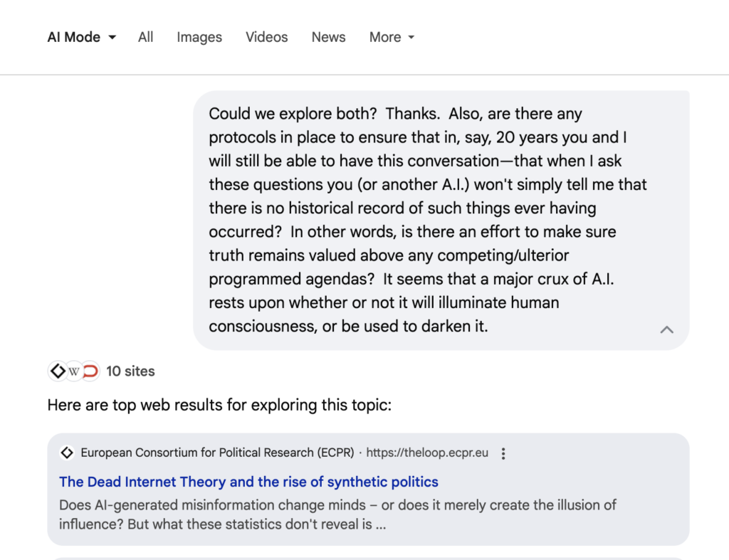Screen dimensions: 729x560
Task: Show the 10 sites source list
Action: 130,371
